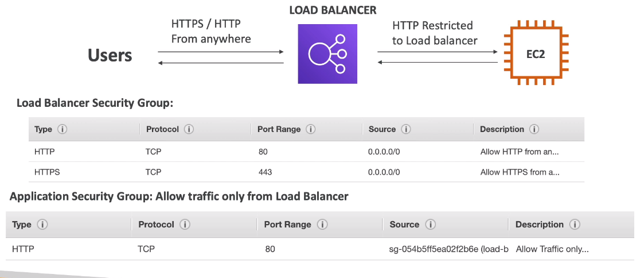Click the sg-054b5ff5ea02f2b6e source link
The height and width of the screenshot is (278, 644).
tap(448, 249)
